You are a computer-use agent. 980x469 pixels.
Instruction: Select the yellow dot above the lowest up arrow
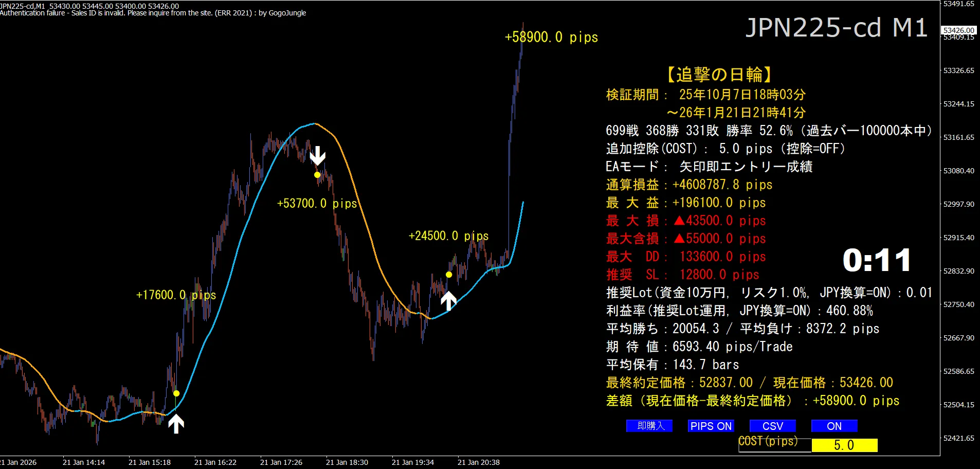[176, 393]
